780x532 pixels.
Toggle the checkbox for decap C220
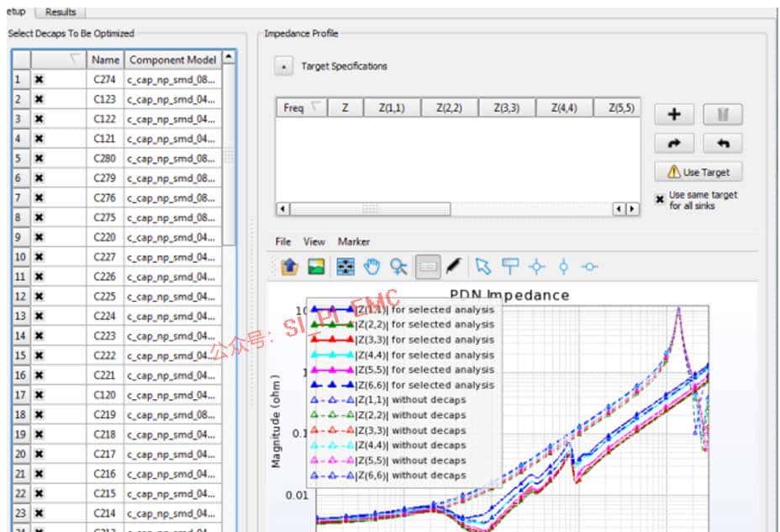click(39, 237)
